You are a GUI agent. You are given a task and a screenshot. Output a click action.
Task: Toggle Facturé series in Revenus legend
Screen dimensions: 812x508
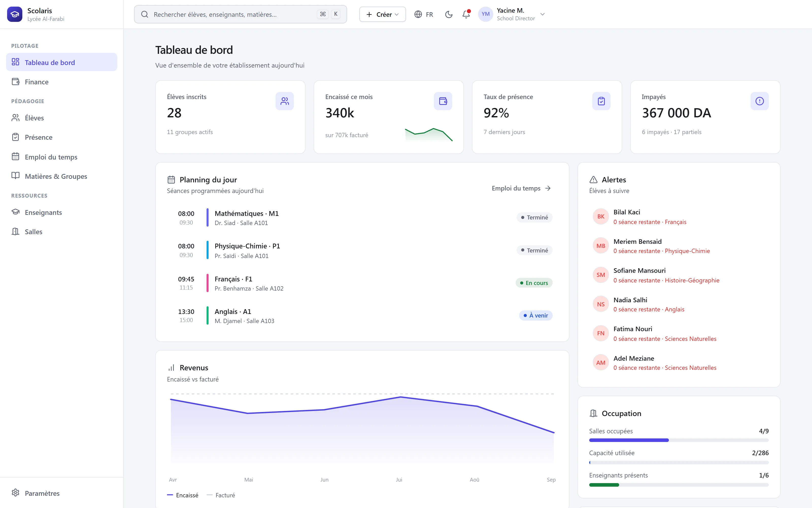click(221, 495)
